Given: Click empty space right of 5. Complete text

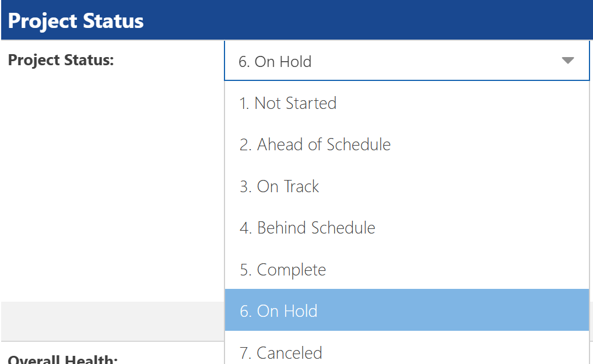Looking at the screenshot, I should point(458,269).
